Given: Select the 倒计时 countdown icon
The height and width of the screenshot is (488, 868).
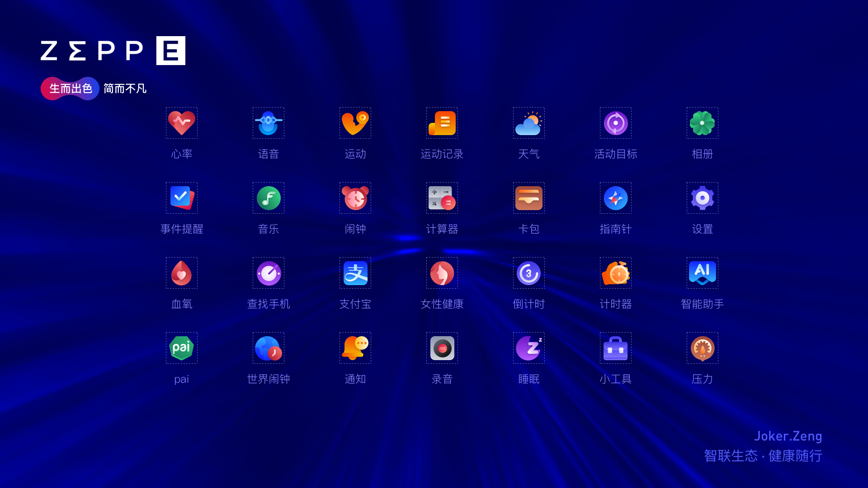Looking at the screenshot, I should 529,273.
